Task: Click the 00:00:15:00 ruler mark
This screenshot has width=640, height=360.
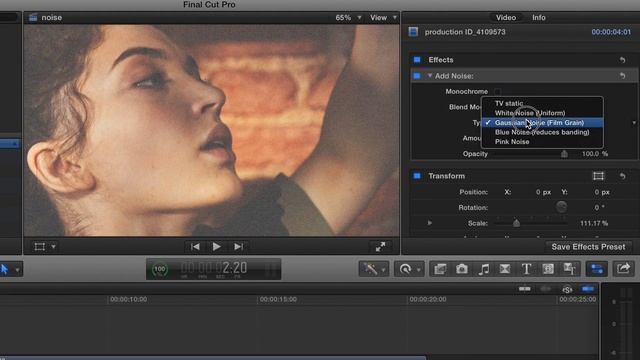Action: tap(278, 299)
